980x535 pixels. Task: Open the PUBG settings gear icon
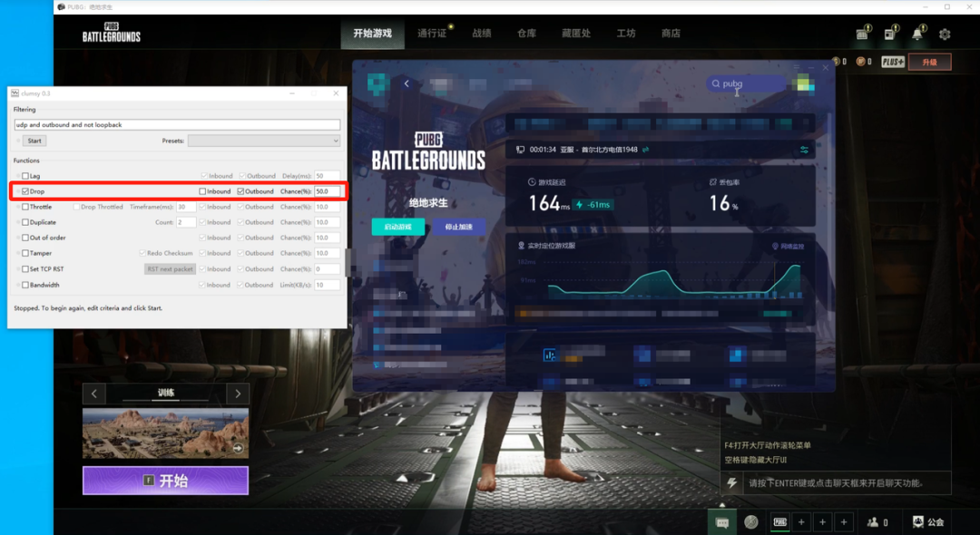[945, 34]
